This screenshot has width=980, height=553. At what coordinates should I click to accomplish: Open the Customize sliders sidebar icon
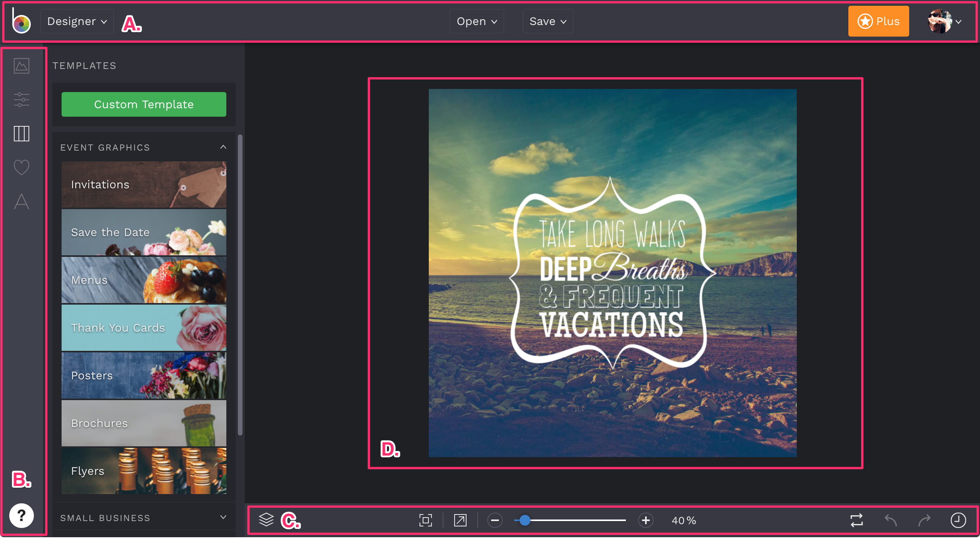pos(22,100)
